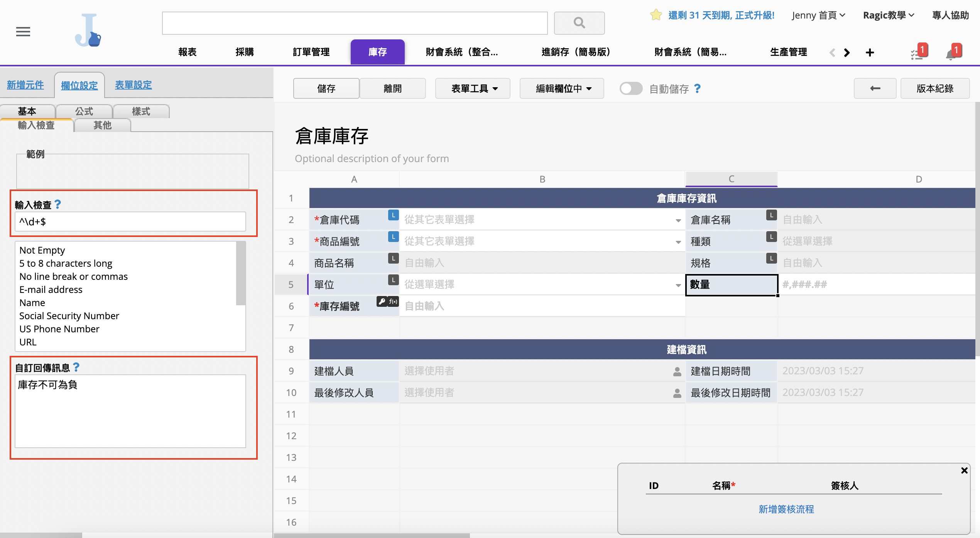The height and width of the screenshot is (538, 980).
Task: Close the approval flow popup
Action: (964, 470)
